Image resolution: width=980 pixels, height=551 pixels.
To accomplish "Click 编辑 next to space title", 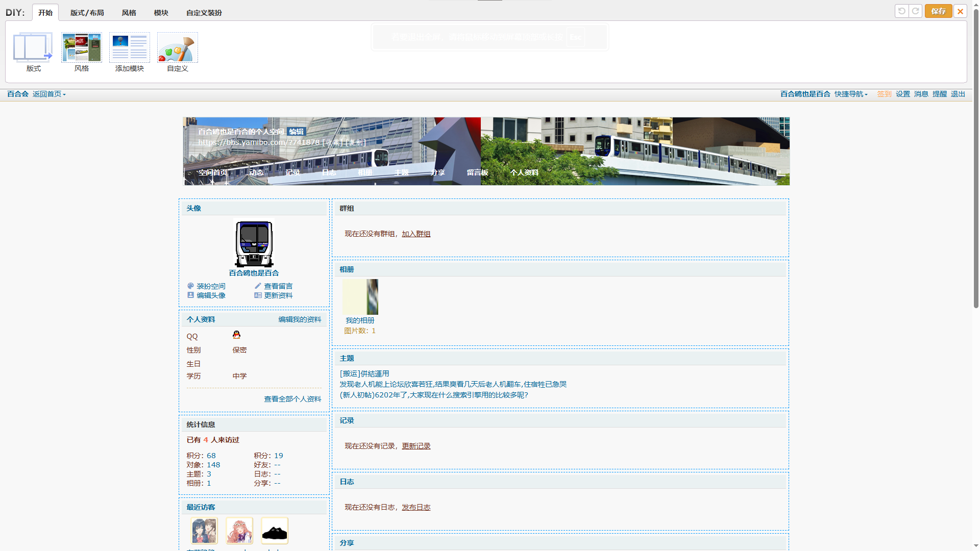I will tap(296, 132).
